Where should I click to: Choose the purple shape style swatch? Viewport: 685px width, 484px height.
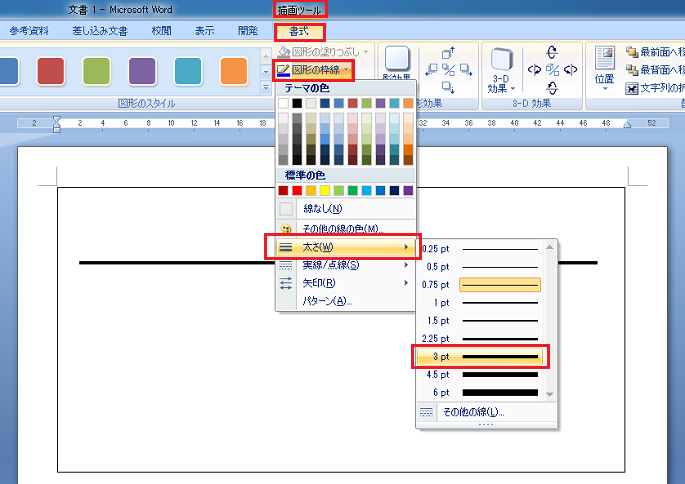143,71
